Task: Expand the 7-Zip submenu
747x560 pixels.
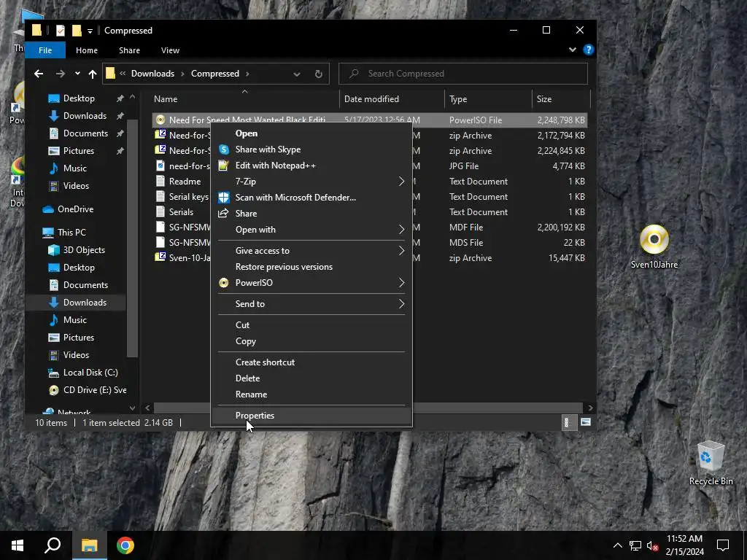Action: [311, 182]
